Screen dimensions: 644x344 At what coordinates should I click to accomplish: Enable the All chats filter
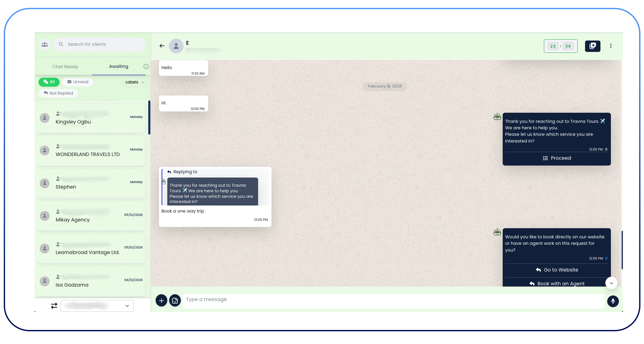(x=49, y=82)
